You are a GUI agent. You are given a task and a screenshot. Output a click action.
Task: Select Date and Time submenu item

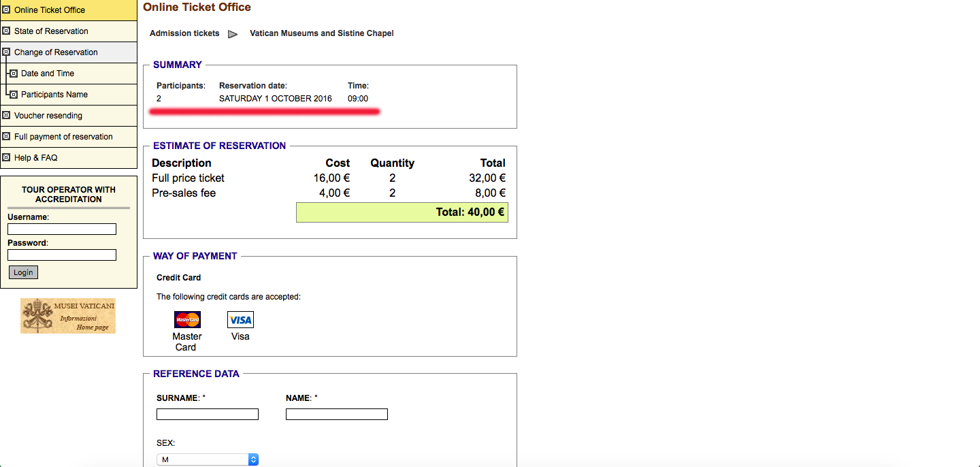(x=48, y=74)
